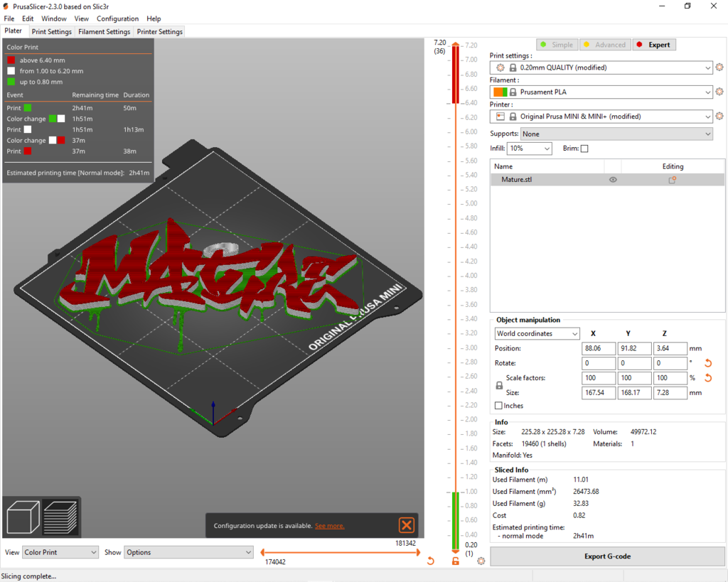The image size is (728, 582).
Task: Click the Export G-code button
Action: [x=607, y=556]
